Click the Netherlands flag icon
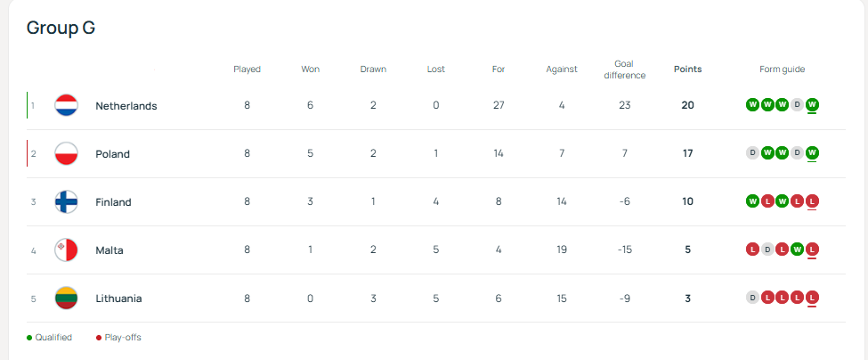 [x=67, y=106]
